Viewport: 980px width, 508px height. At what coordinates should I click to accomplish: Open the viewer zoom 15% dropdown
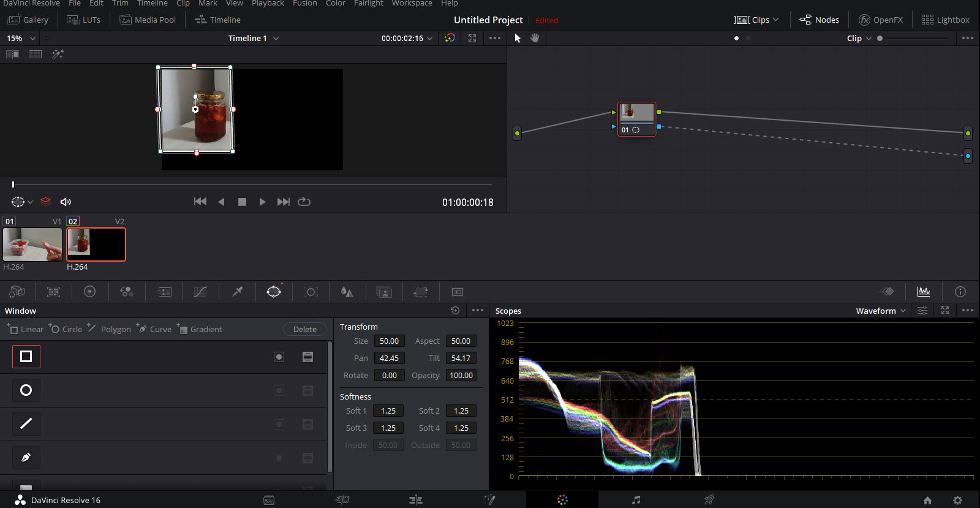pyautogui.click(x=21, y=38)
